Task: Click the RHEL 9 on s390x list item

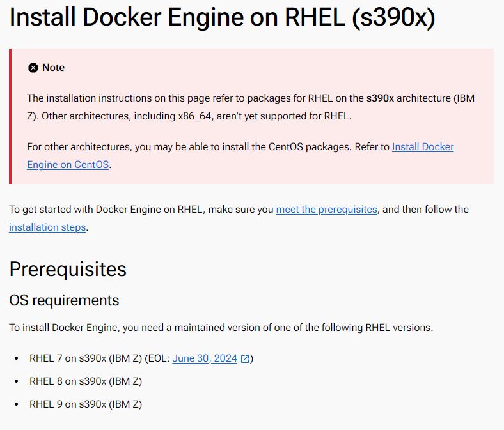Action: (86, 404)
